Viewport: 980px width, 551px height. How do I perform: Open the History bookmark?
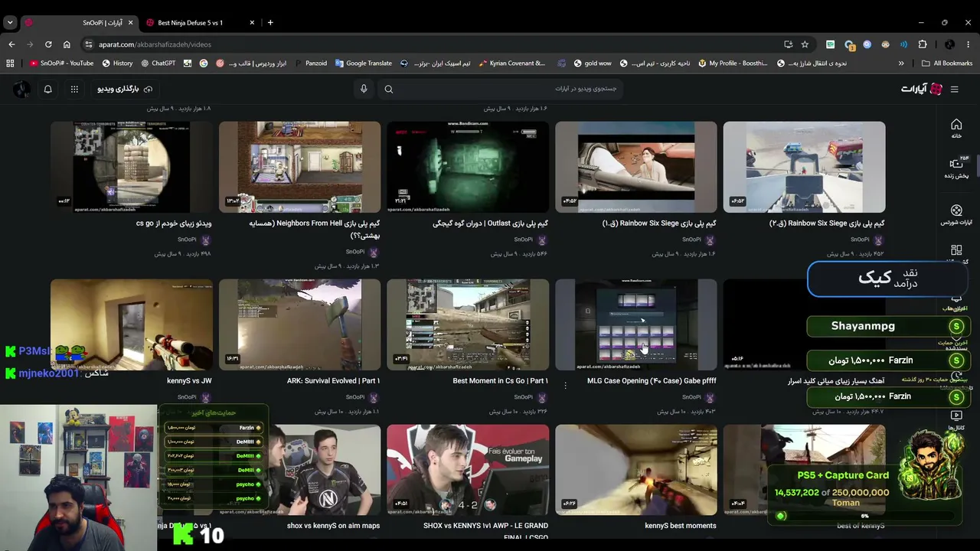(x=117, y=64)
